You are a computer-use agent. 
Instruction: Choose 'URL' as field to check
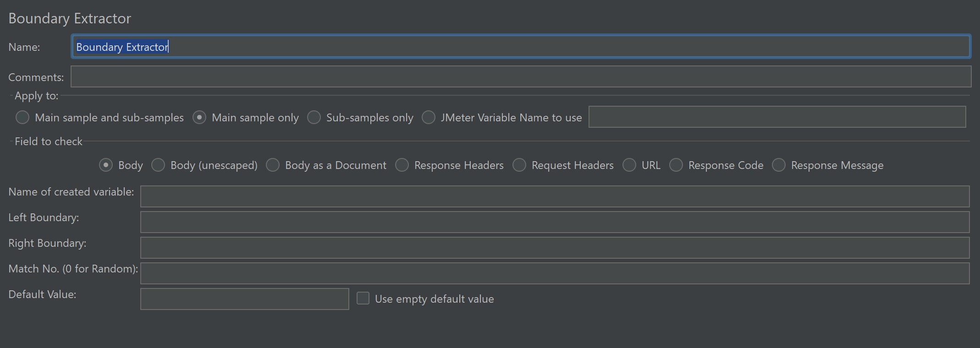click(x=629, y=165)
